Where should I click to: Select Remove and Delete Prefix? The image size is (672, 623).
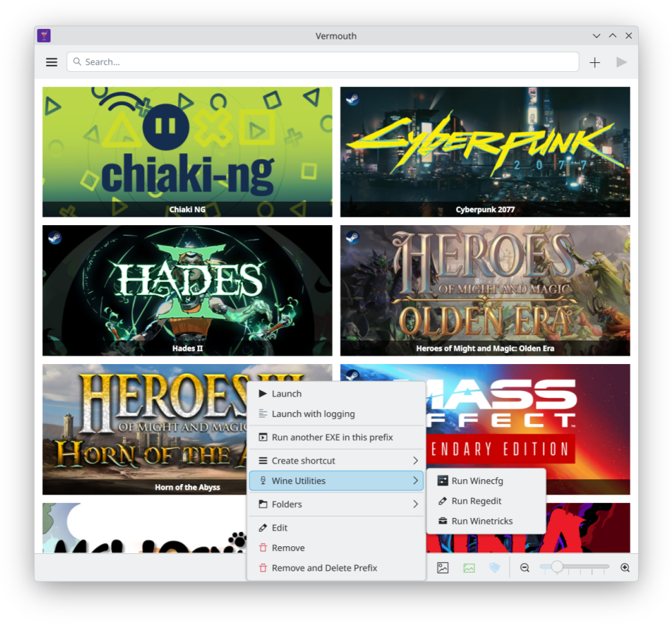pyautogui.click(x=336, y=568)
